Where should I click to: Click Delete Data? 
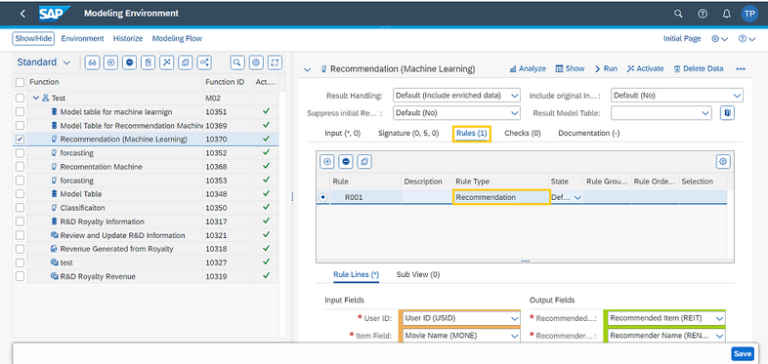point(698,69)
